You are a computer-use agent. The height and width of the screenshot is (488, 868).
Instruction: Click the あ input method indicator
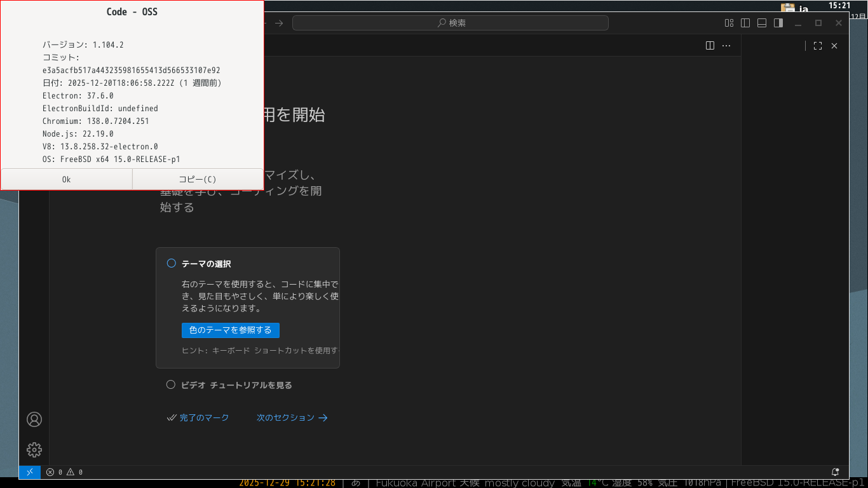click(356, 483)
